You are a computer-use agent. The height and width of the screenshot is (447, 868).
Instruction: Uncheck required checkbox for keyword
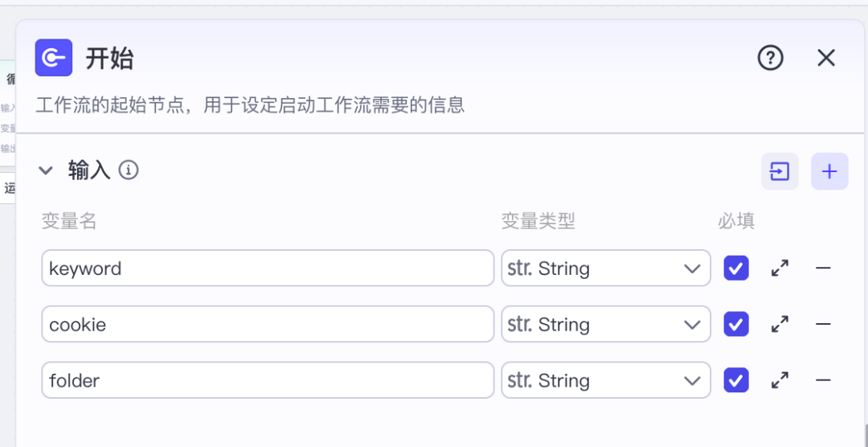point(736,269)
